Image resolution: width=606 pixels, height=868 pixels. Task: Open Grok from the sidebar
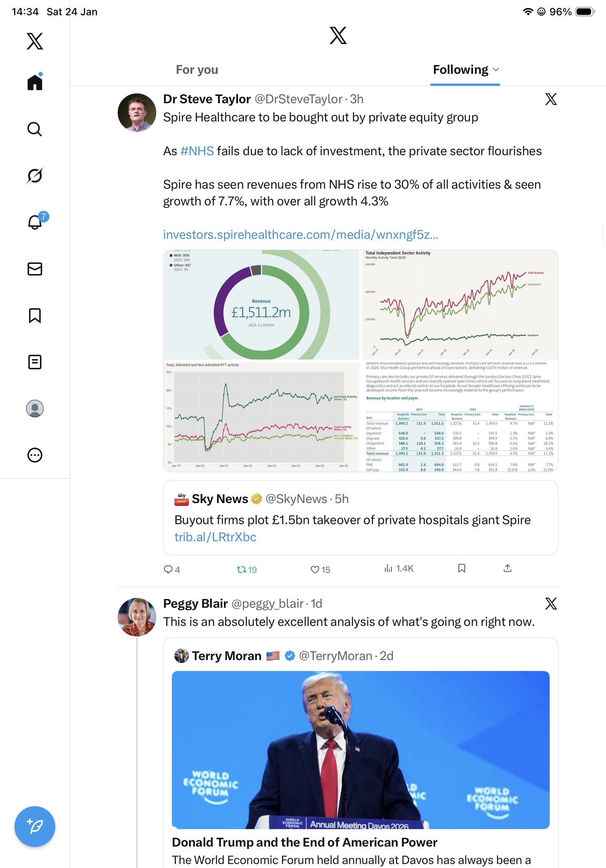(x=35, y=176)
